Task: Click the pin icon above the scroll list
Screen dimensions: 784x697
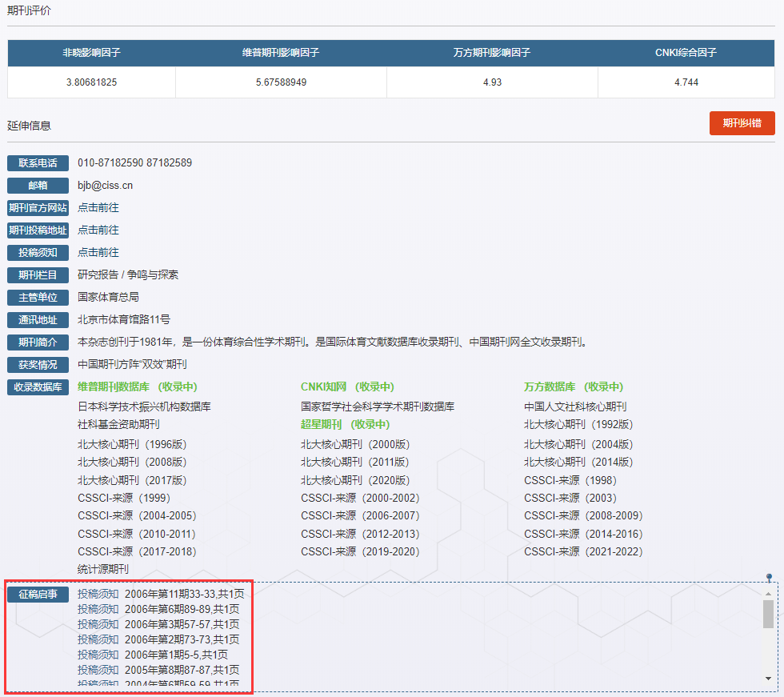Action: 769,577
